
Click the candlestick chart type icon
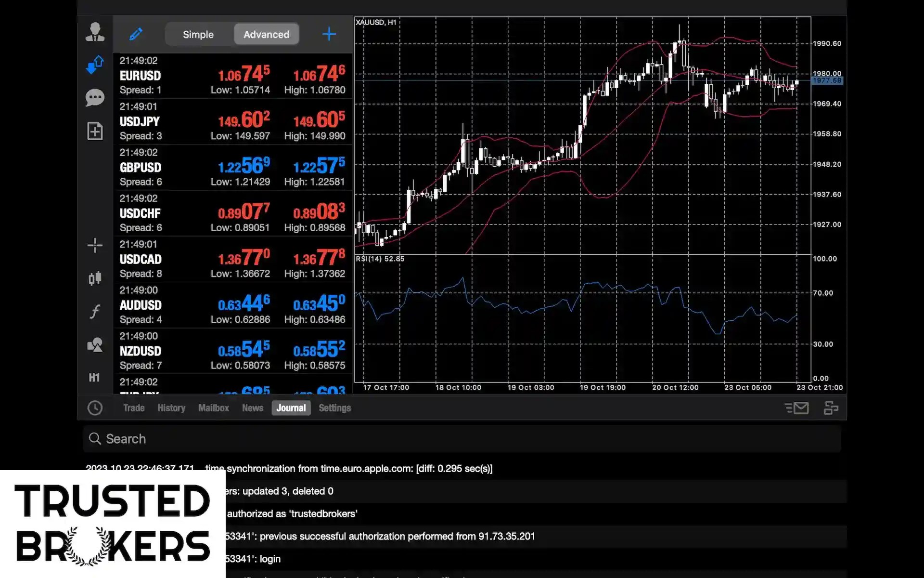point(95,278)
